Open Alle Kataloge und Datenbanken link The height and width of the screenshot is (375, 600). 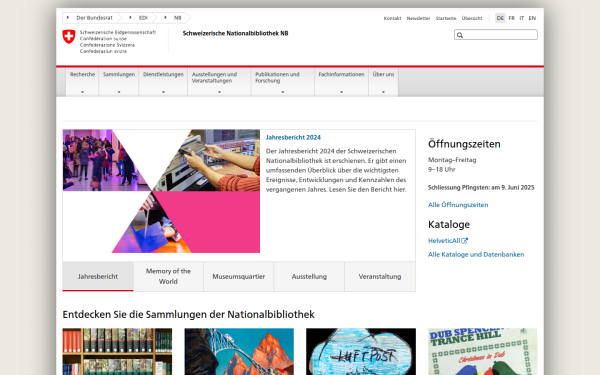tap(476, 254)
